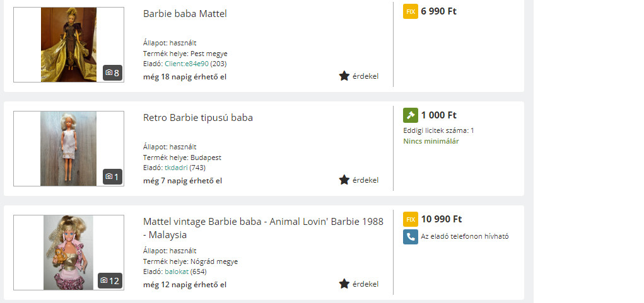644x303 pixels.
Task: Click the 8-photos camera badge on the first listing
Action: [112, 73]
